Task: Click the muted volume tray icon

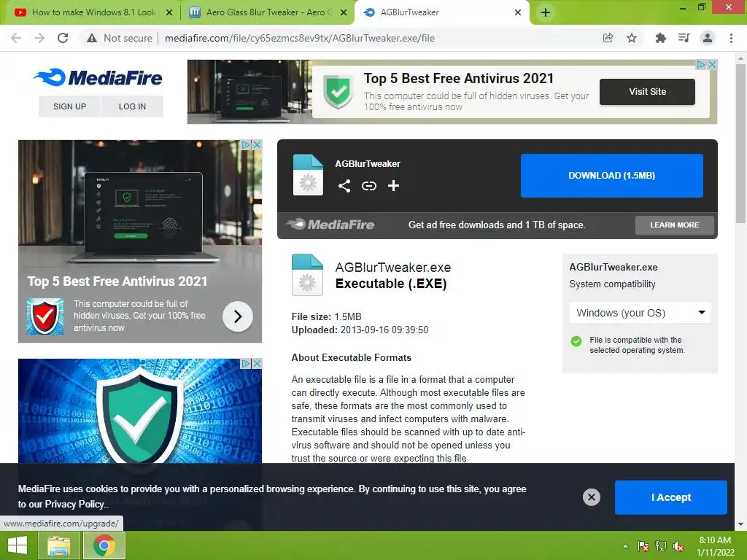Action: click(x=678, y=546)
